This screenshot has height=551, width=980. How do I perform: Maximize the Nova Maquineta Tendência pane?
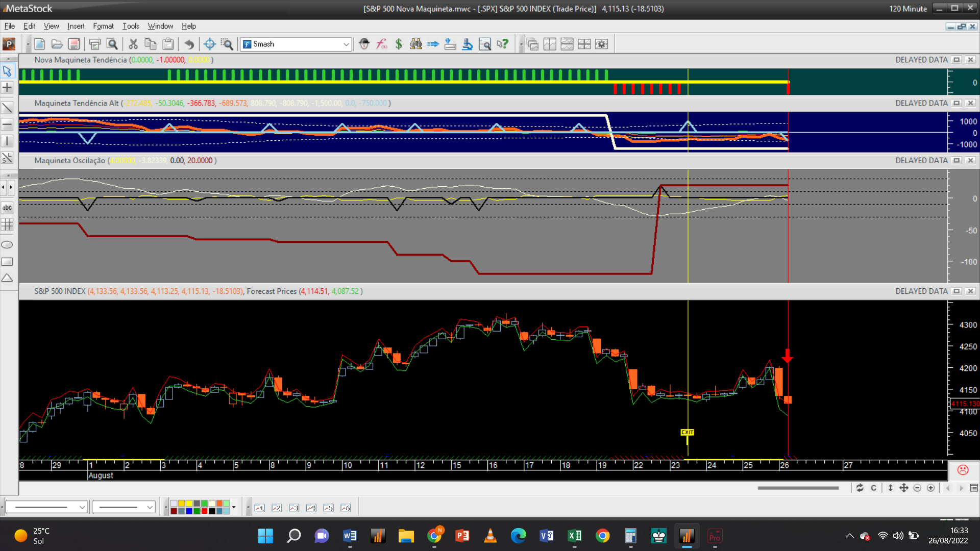point(957,60)
